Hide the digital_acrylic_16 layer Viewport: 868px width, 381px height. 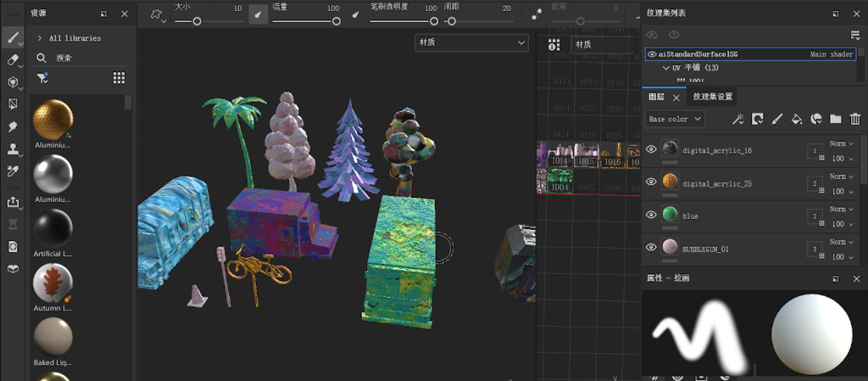pyautogui.click(x=651, y=150)
